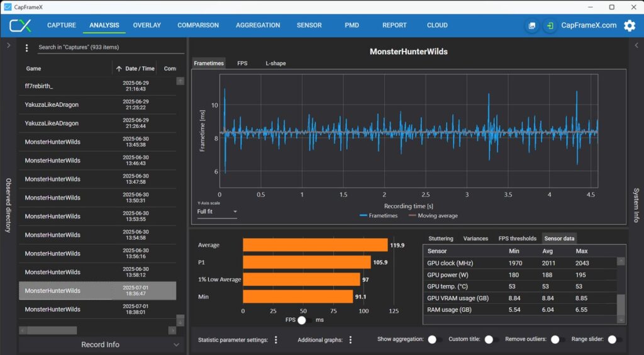Click the Com column header

tap(170, 69)
